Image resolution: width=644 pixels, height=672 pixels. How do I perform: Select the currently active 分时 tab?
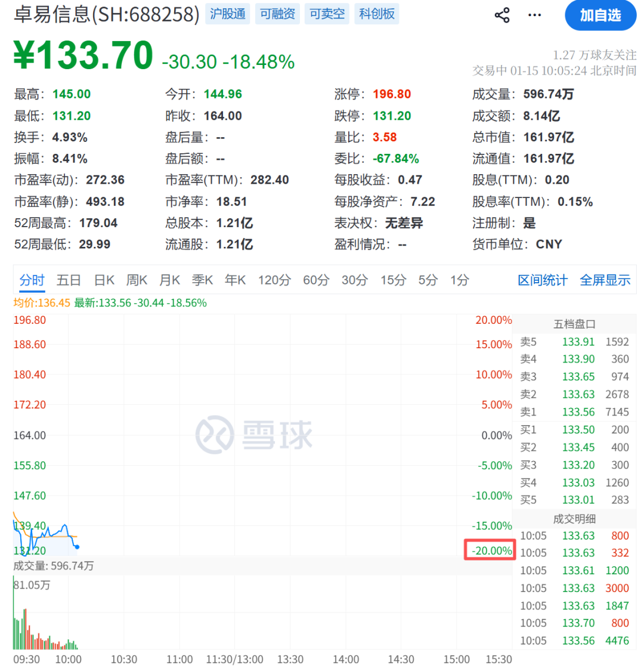coord(32,280)
